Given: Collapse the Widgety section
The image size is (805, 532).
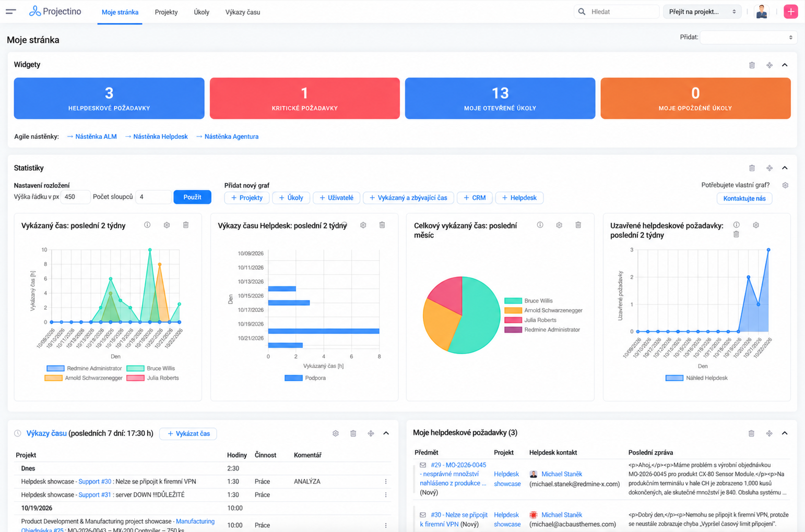Looking at the screenshot, I should tap(785, 65).
